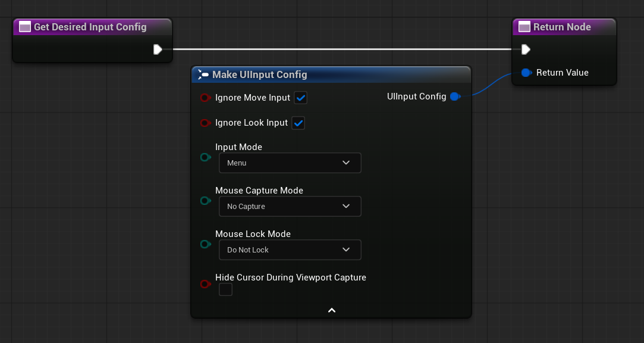Open the Mouse Capture Mode dropdown

pos(290,207)
